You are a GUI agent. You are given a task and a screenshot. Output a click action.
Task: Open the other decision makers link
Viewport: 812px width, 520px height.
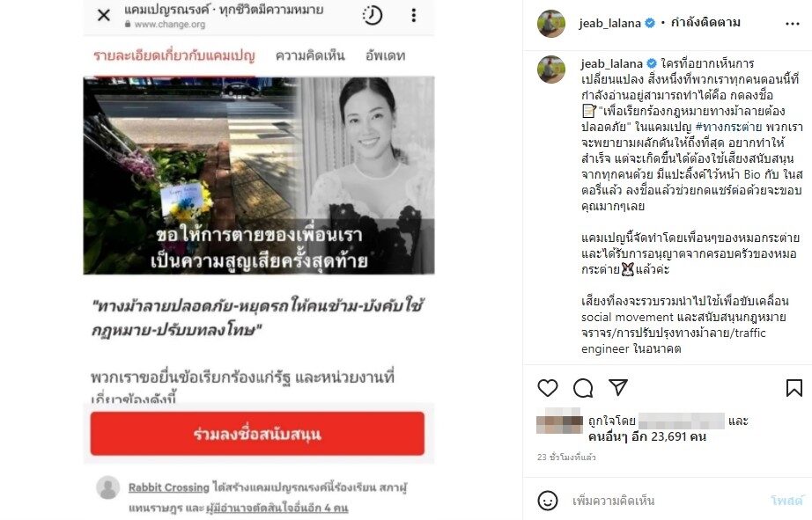click(x=277, y=508)
